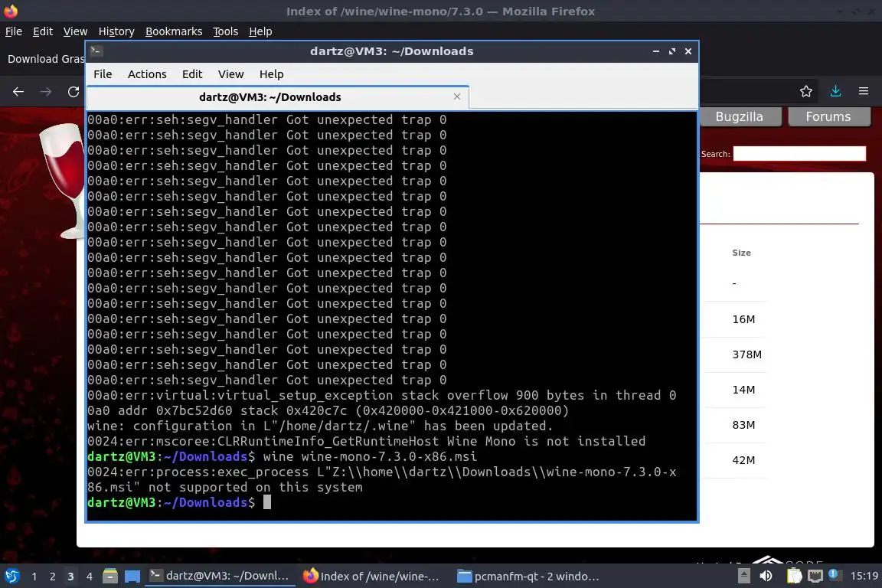882x588 pixels.
Task: Open the terminal Edit menu
Action: tap(192, 74)
